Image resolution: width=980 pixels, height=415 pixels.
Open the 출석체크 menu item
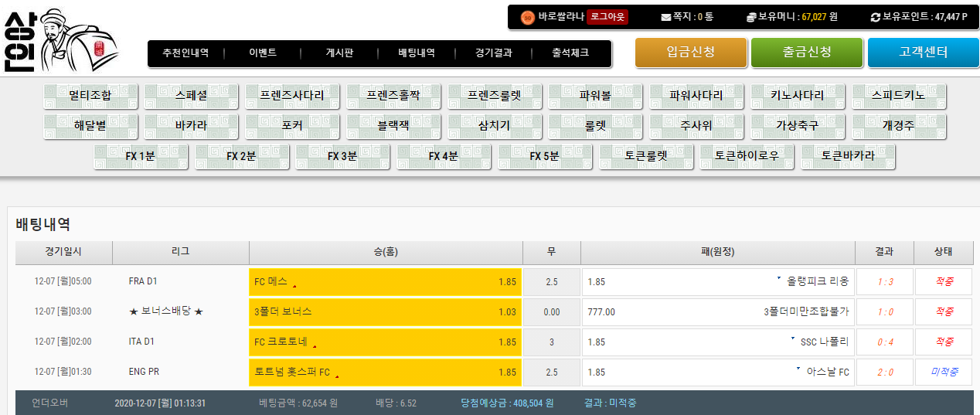(570, 53)
